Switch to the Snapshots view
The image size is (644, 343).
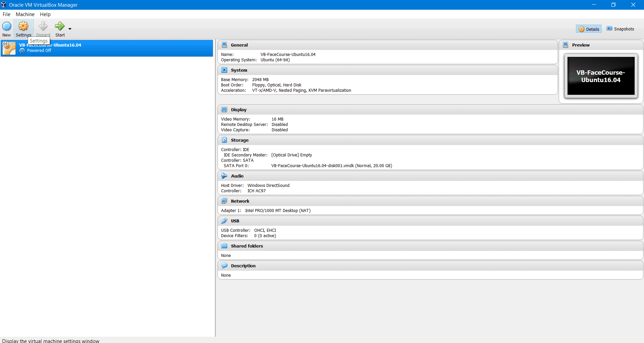pos(620,29)
